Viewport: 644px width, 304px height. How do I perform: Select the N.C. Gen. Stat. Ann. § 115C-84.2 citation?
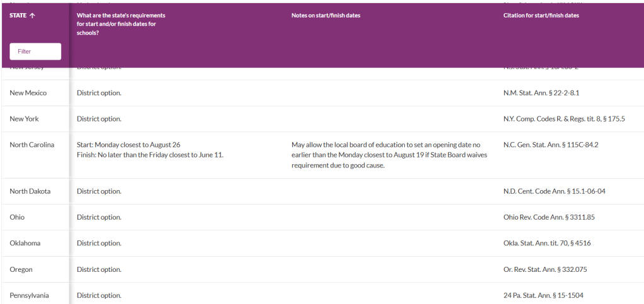tap(550, 145)
